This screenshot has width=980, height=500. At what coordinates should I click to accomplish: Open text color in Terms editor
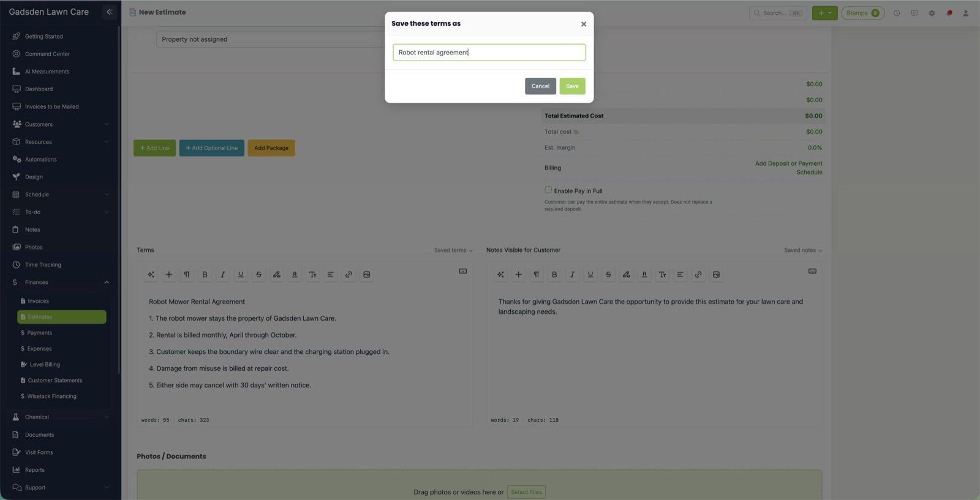295,275
